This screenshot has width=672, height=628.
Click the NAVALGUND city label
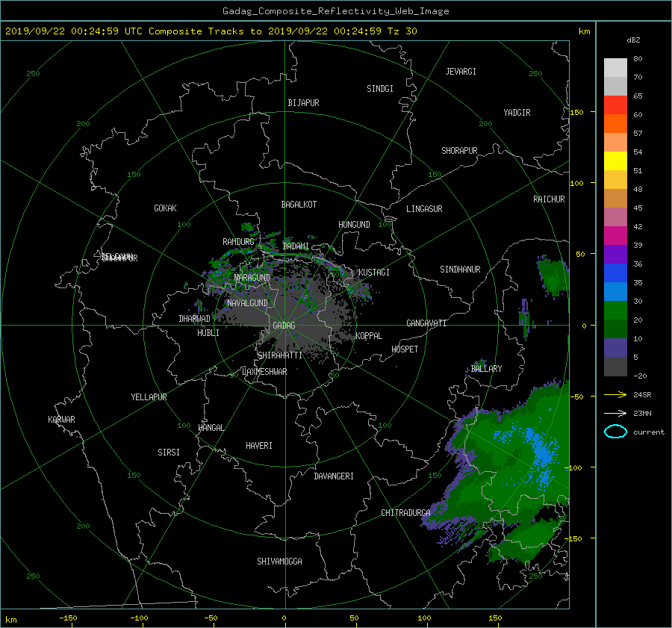pyautogui.click(x=247, y=303)
